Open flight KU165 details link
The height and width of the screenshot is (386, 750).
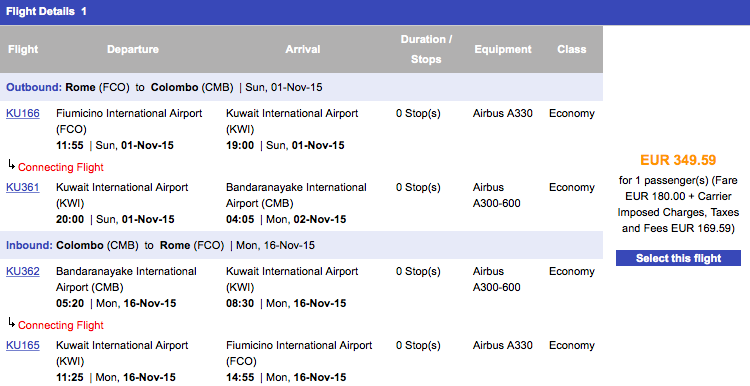22,345
